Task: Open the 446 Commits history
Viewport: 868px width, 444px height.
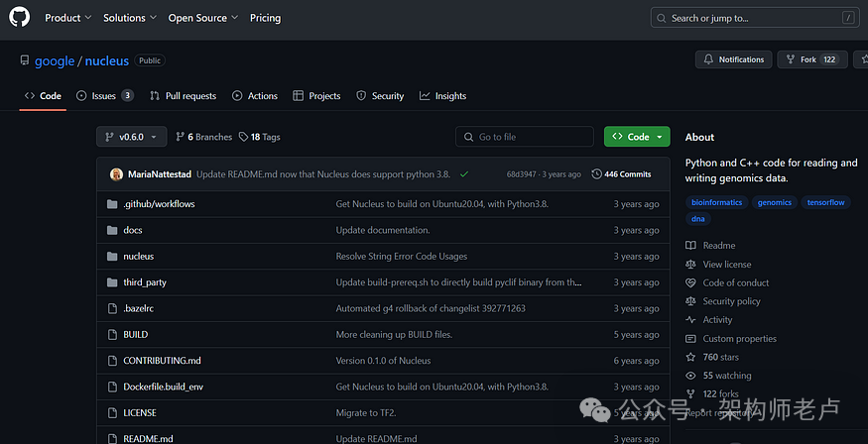Action: point(622,174)
